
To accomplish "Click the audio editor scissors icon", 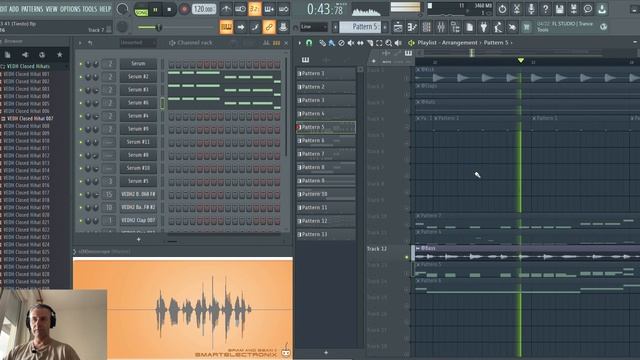I will coord(517,9).
